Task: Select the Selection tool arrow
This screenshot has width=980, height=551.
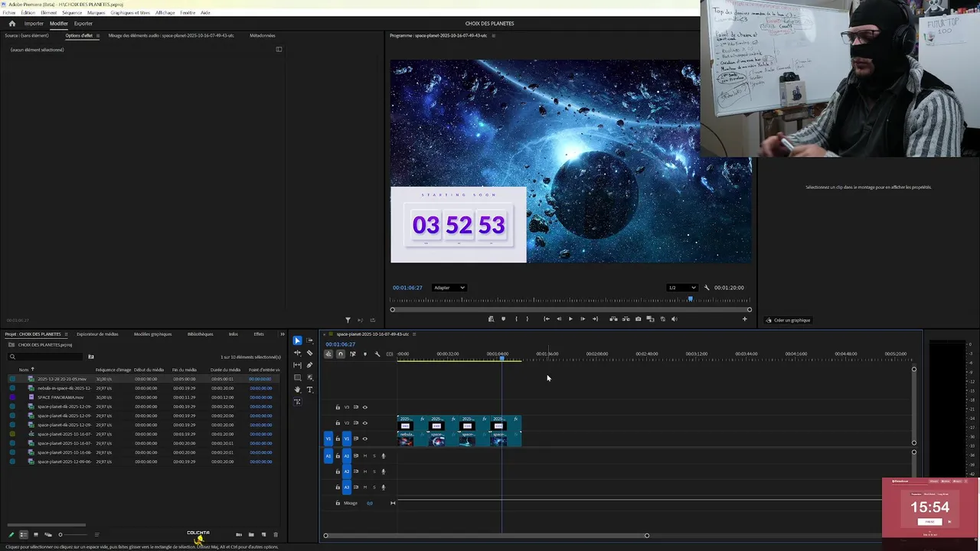Action: (x=297, y=341)
